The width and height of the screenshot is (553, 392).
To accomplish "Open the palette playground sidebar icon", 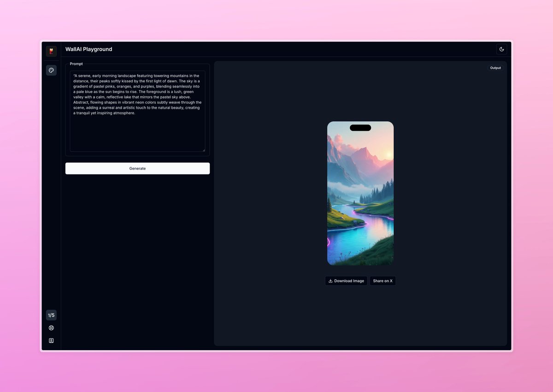I will [x=51, y=70].
